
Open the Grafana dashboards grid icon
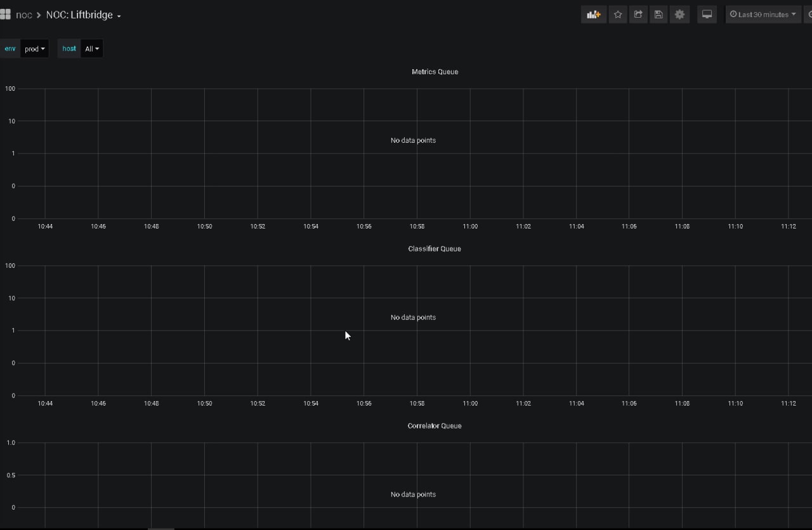(5, 15)
